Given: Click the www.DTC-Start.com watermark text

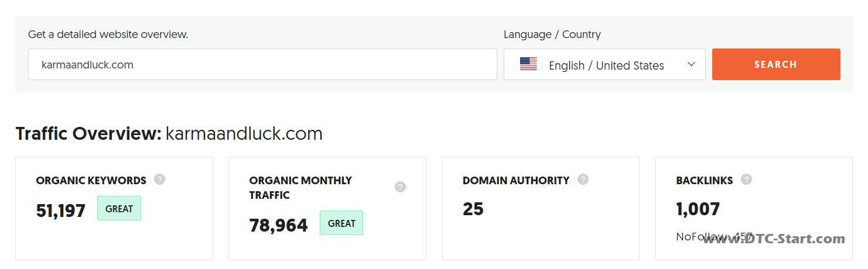Looking at the screenshot, I should pyautogui.click(x=774, y=239).
